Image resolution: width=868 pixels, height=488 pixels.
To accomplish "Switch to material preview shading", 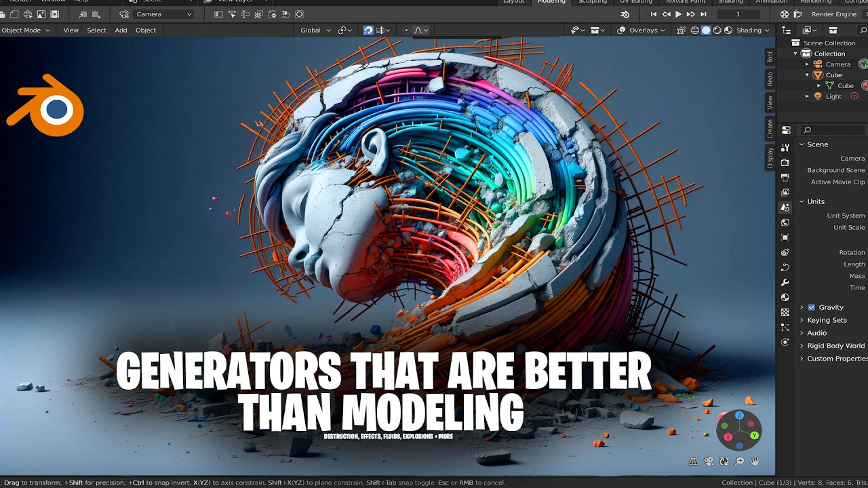I will [717, 30].
